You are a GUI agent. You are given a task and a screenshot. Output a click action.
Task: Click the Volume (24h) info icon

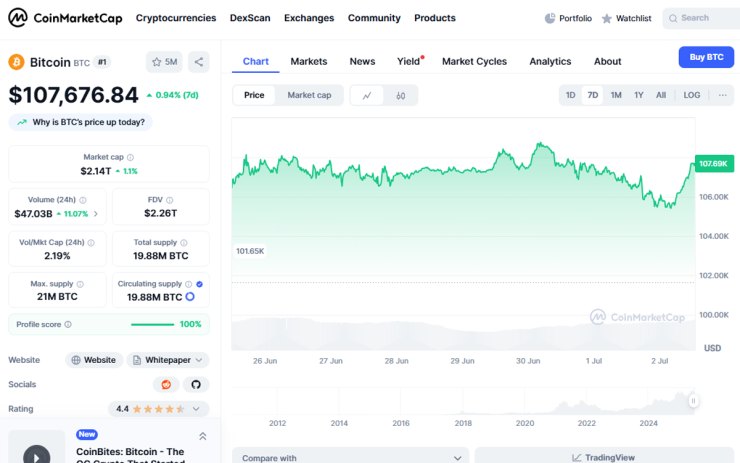[83, 200]
